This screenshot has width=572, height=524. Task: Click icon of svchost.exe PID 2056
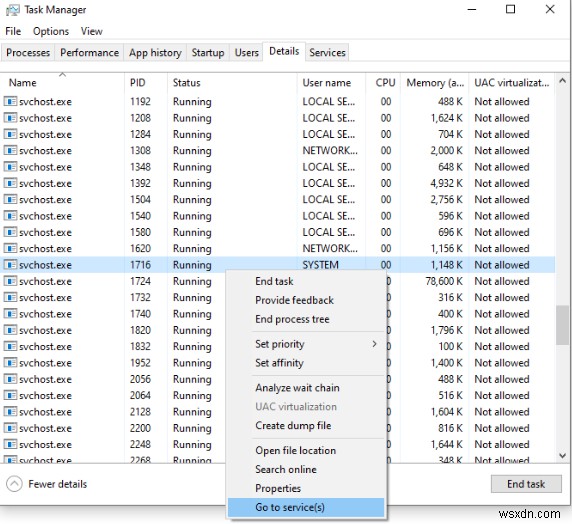click(10, 379)
